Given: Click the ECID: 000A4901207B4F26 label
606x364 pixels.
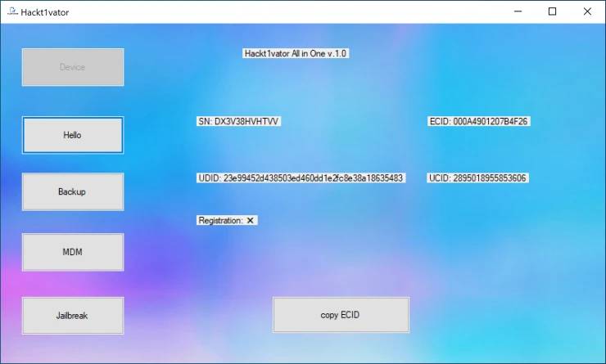Looking at the screenshot, I should point(478,121).
